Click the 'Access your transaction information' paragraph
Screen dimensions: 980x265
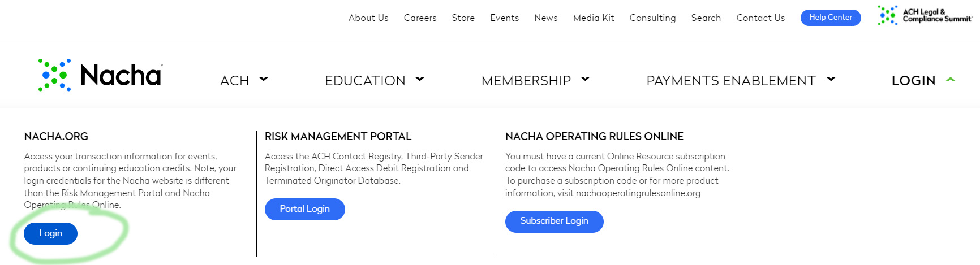[x=130, y=181]
